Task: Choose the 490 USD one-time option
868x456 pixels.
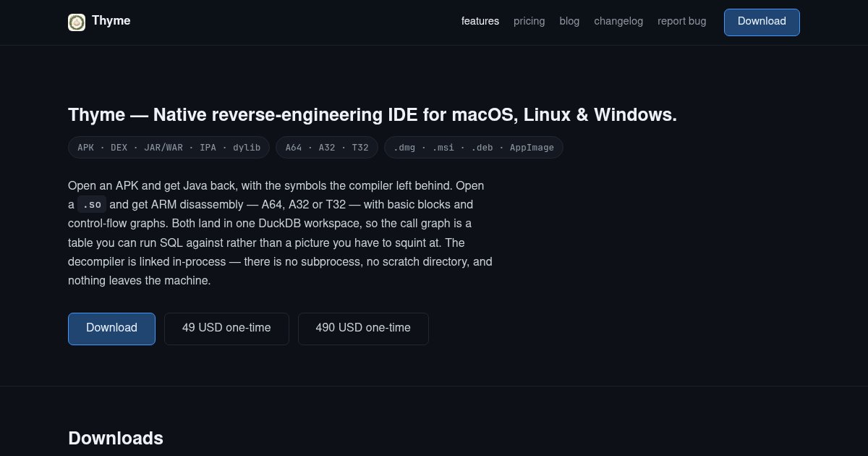Action: pos(363,329)
